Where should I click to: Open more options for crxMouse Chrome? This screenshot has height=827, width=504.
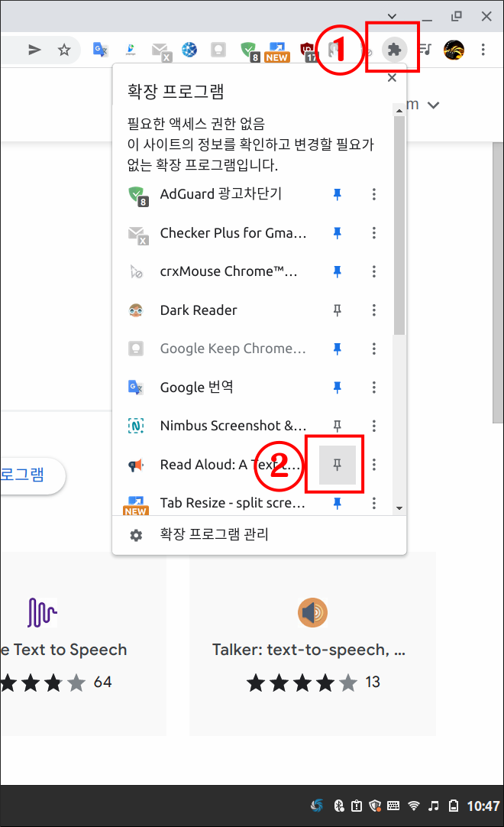(373, 271)
